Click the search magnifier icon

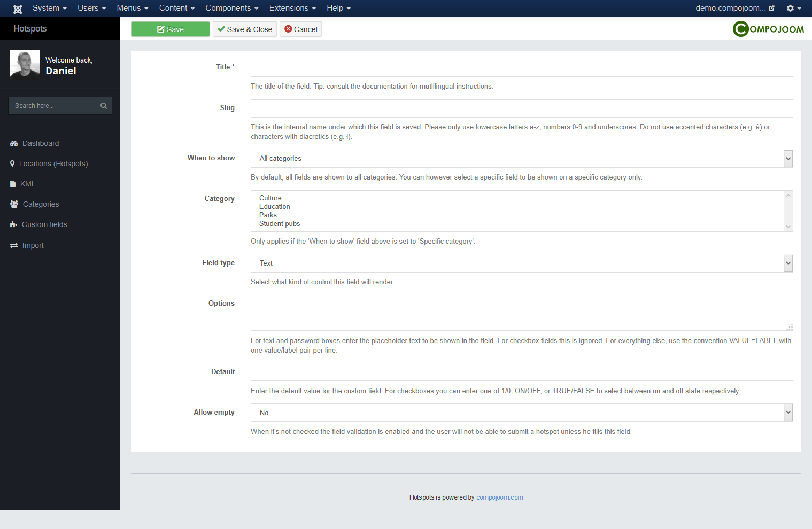tap(104, 106)
